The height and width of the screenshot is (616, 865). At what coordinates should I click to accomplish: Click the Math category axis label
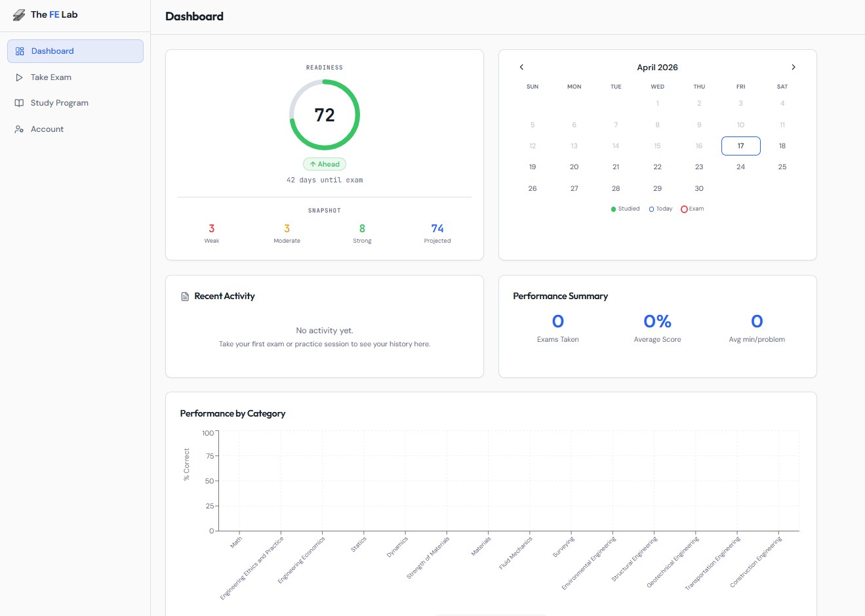pos(236,543)
